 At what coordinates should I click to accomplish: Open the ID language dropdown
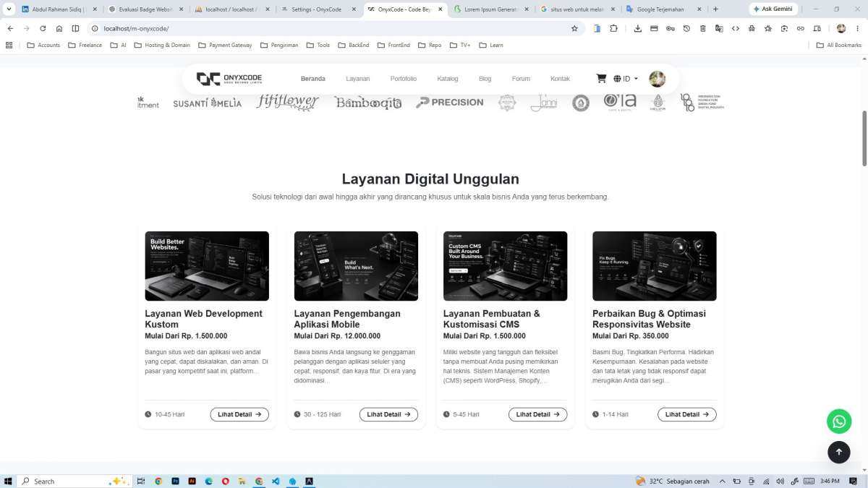coord(626,79)
